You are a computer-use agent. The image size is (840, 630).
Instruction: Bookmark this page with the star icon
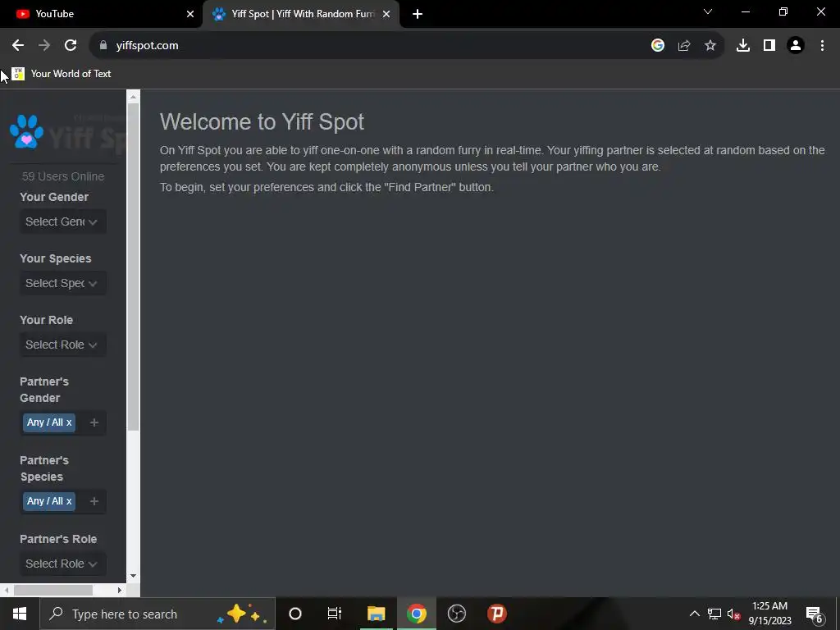(x=710, y=46)
